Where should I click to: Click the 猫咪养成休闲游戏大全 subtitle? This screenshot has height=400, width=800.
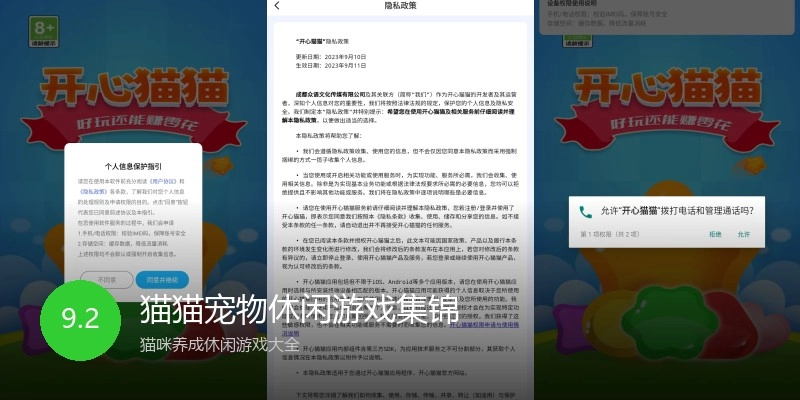click(219, 344)
